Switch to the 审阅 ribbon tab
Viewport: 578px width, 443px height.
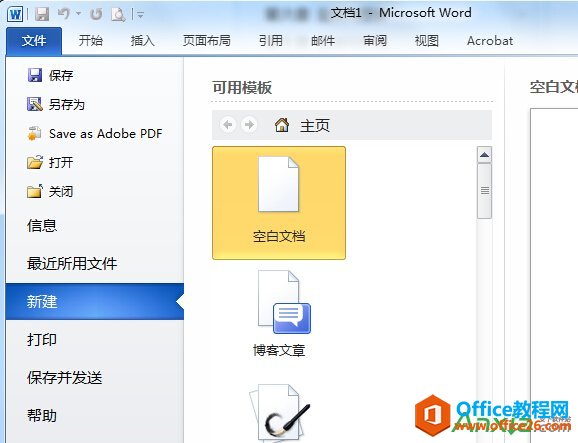(375, 41)
